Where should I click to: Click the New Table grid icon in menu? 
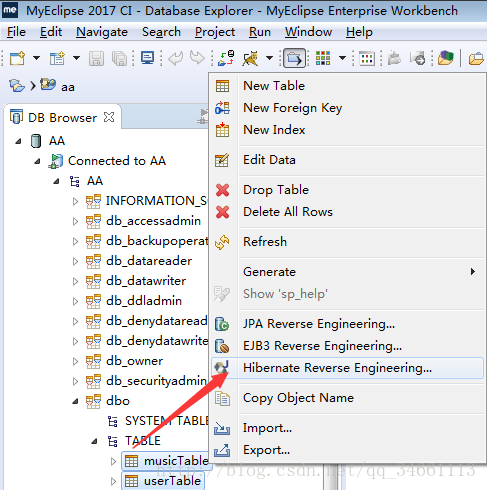click(x=222, y=86)
